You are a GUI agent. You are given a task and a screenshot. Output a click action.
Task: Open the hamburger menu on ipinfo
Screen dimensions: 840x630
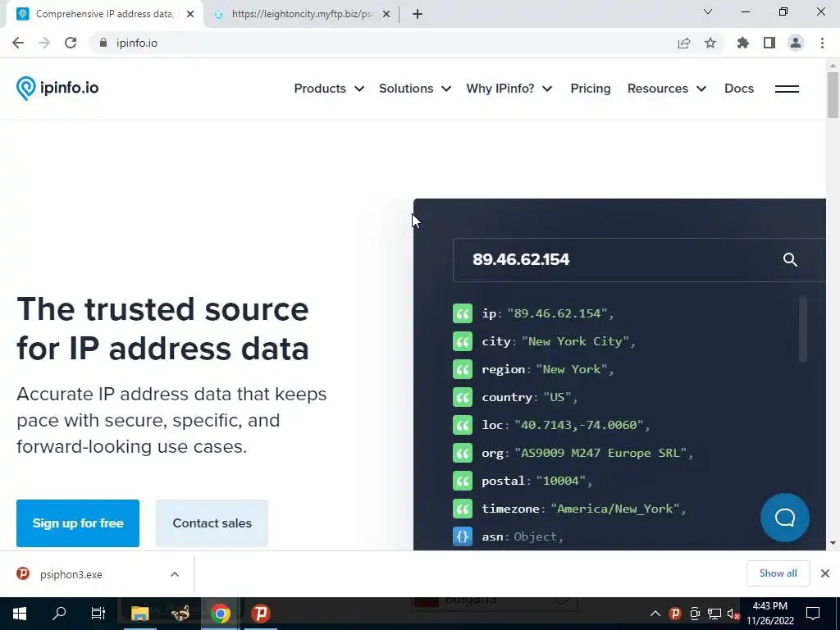point(787,89)
